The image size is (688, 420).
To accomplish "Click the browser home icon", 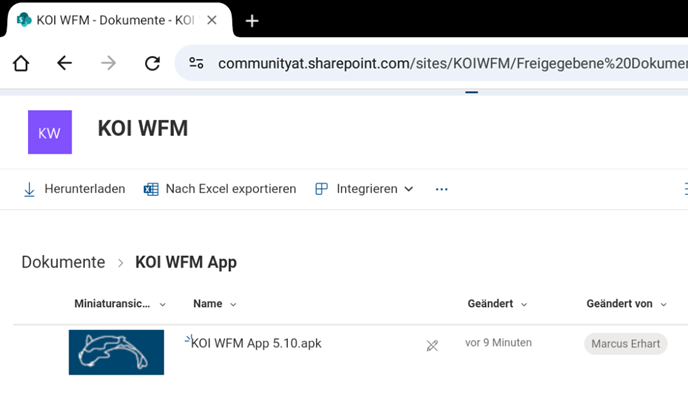I will point(21,64).
